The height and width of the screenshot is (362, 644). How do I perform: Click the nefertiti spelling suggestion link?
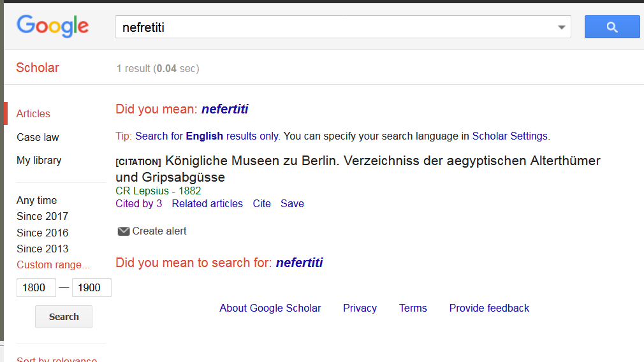[x=224, y=109]
